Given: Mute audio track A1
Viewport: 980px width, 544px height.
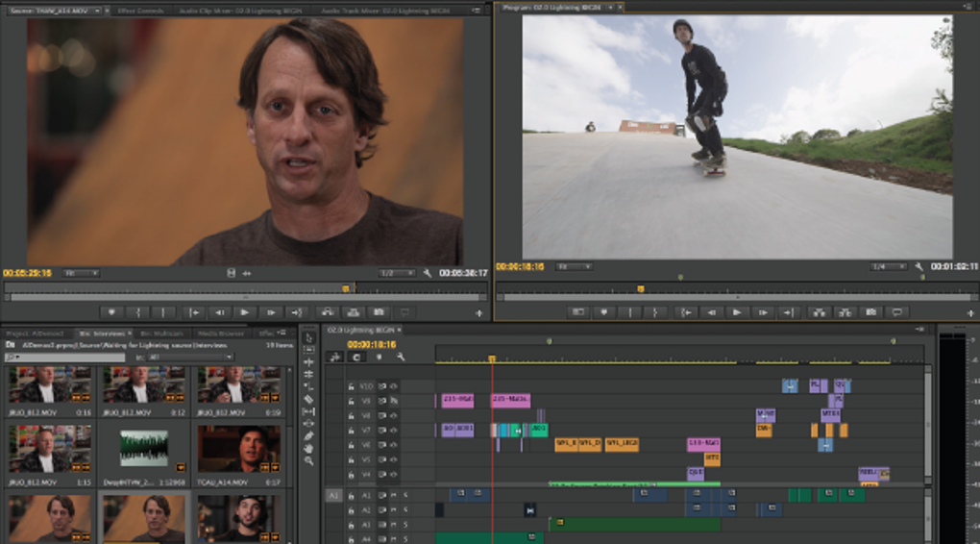Looking at the screenshot, I should click(393, 495).
